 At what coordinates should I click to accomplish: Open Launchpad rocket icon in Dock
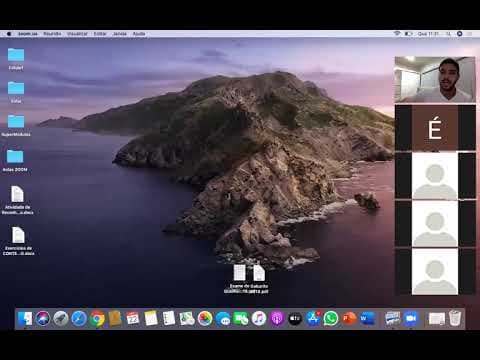pos(61,319)
